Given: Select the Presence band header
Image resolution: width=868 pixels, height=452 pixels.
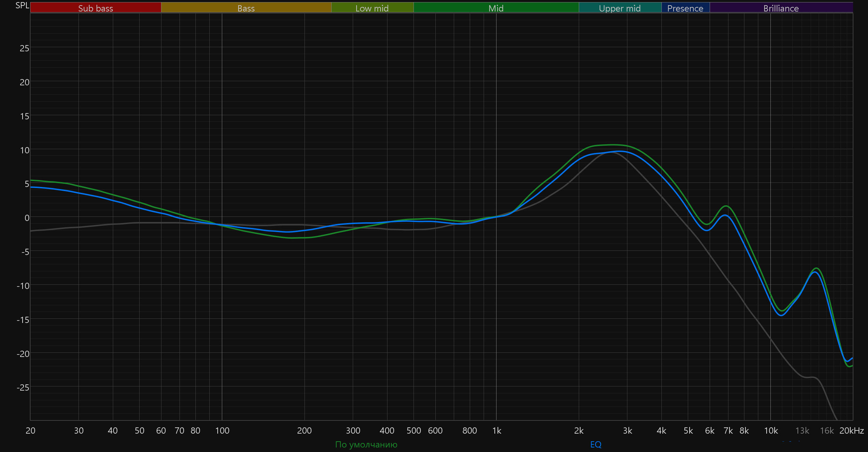Looking at the screenshot, I should click(x=685, y=8).
